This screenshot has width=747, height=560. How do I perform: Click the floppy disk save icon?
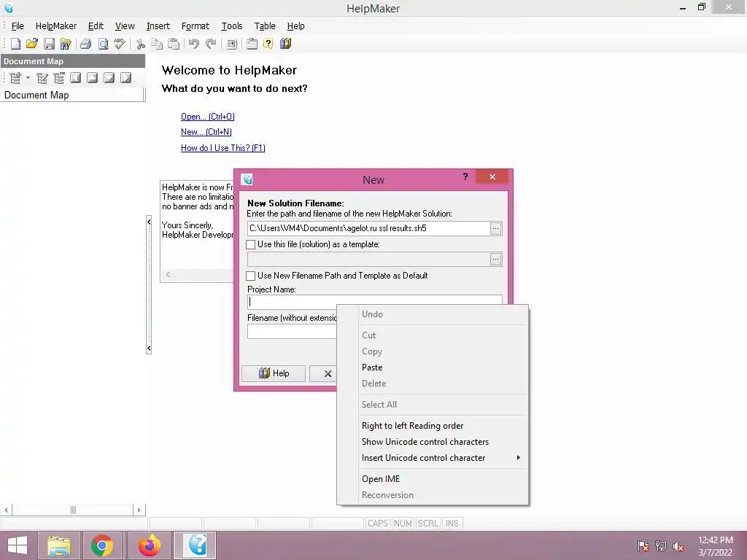tap(49, 44)
